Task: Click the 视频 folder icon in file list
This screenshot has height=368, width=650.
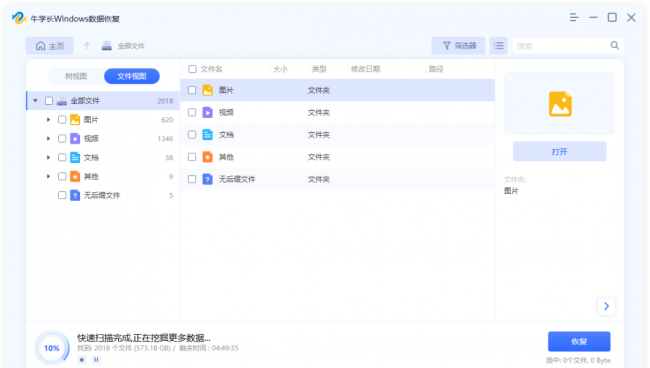Action: click(x=207, y=112)
